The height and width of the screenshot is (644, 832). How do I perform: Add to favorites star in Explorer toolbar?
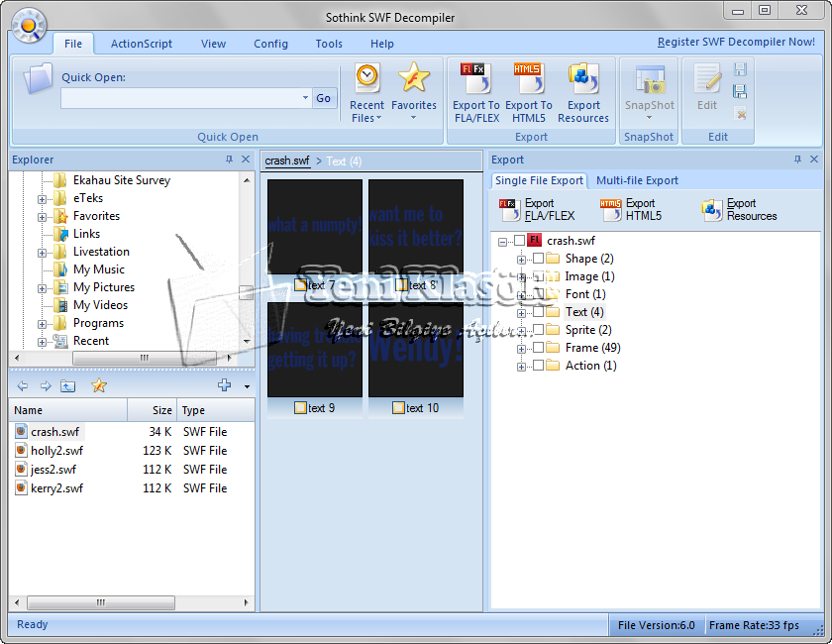pos(99,386)
